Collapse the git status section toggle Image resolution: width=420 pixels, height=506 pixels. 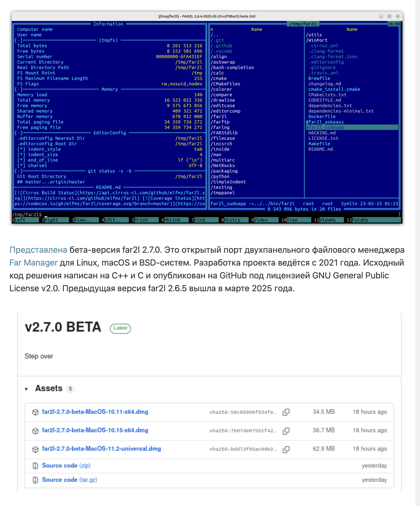19,171
